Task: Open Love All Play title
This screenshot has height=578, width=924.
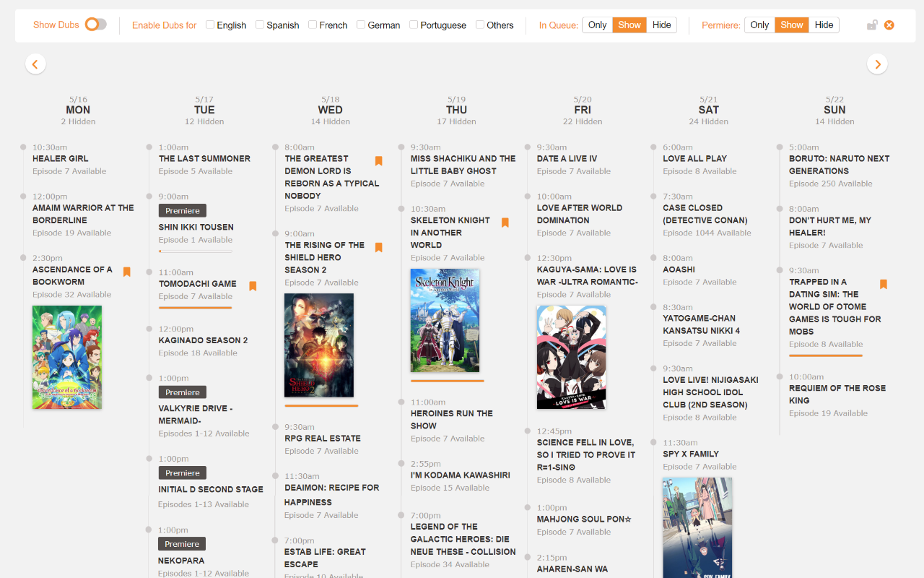Action: click(x=695, y=159)
